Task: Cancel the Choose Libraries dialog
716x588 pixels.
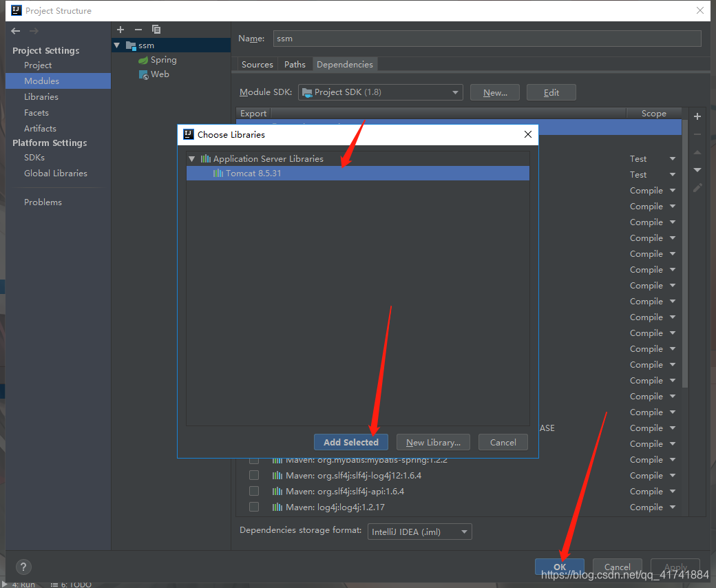Action: pos(503,442)
